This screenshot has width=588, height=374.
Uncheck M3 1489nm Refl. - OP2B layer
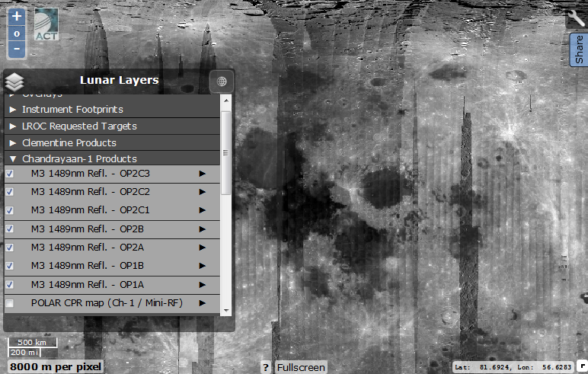click(10, 229)
